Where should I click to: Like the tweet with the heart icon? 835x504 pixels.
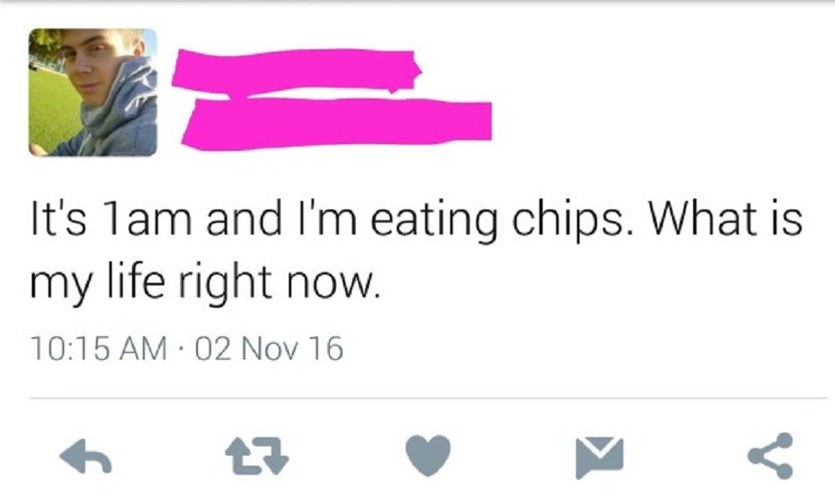click(428, 455)
